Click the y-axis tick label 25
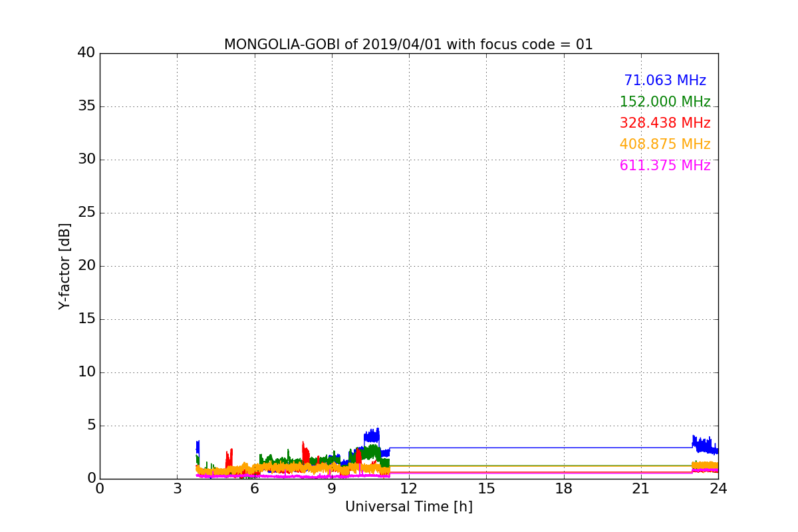Viewport: 798px width, 532px height. coord(87,213)
